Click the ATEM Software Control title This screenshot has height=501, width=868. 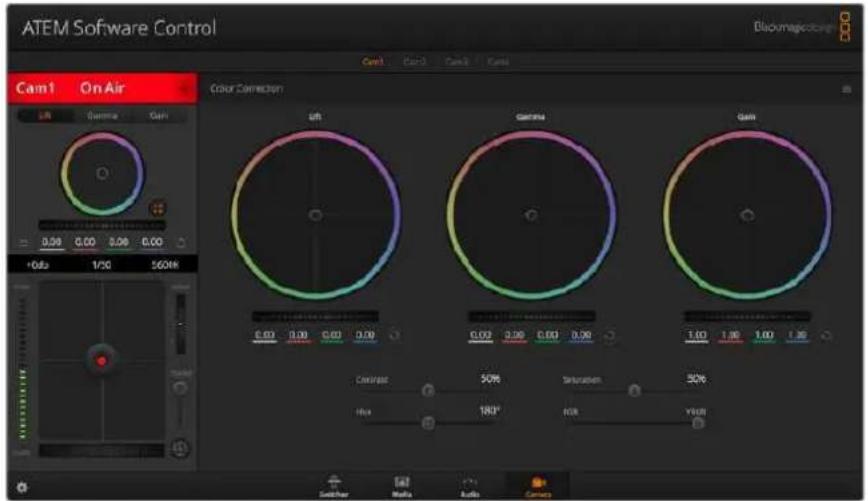coord(118,28)
